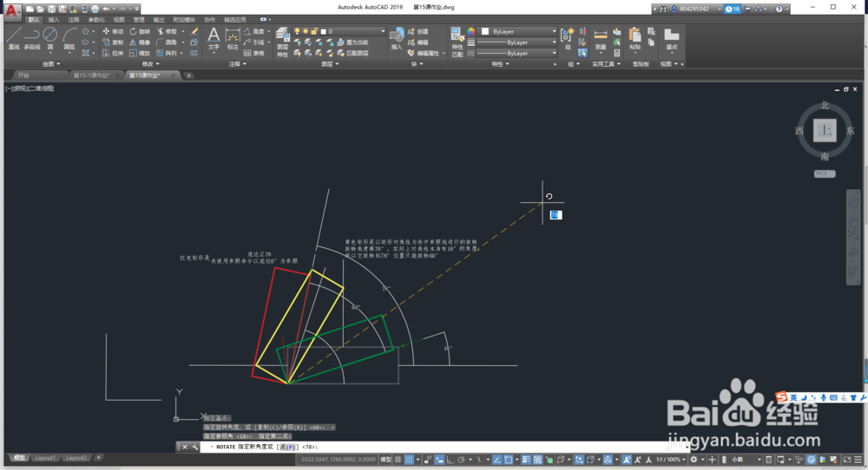Image resolution: width=868 pixels, height=470 pixels.
Task: Click the Scale (缩放) tool
Action: [x=140, y=53]
